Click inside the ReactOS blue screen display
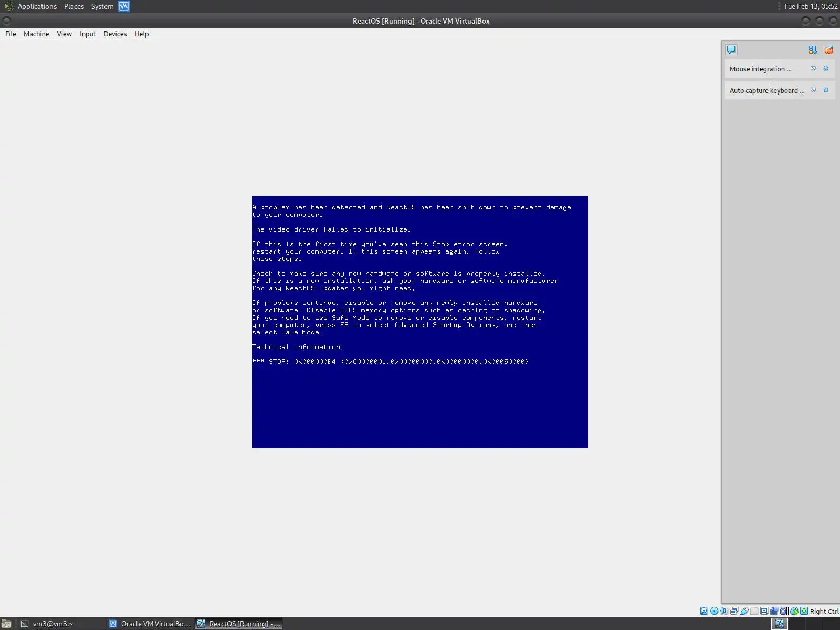 point(420,322)
